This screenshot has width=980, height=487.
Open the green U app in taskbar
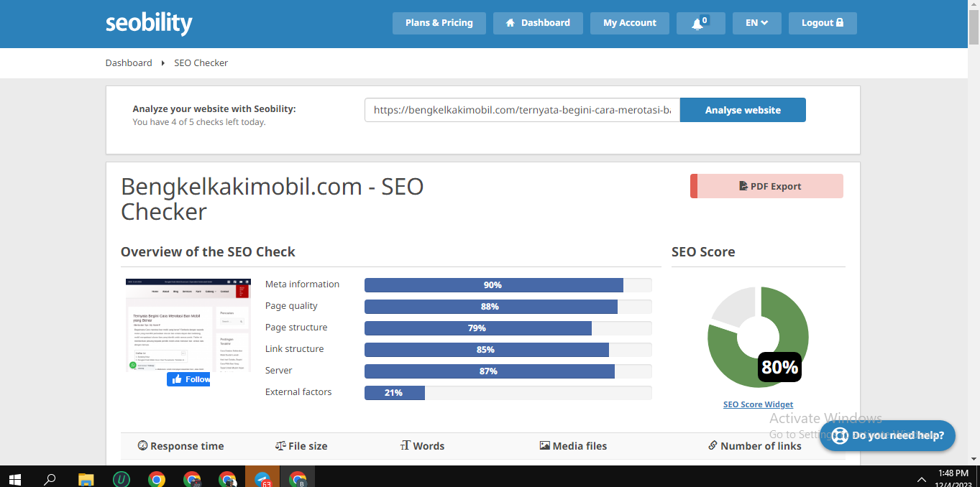click(x=122, y=478)
